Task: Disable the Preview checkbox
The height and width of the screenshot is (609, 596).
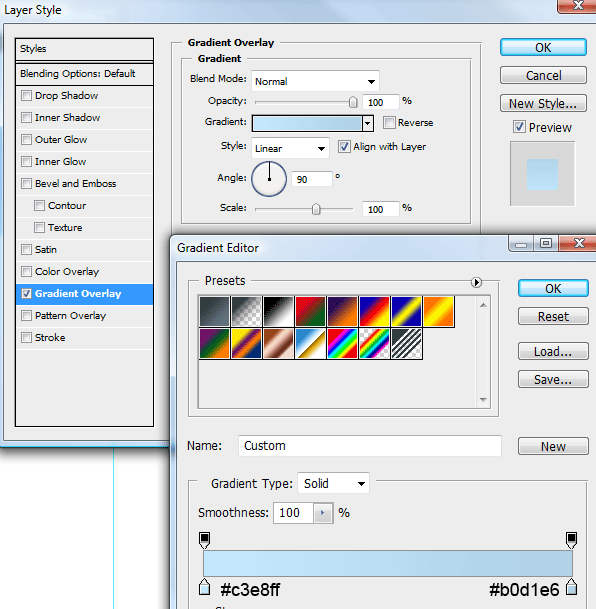Action: pos(520,127)
